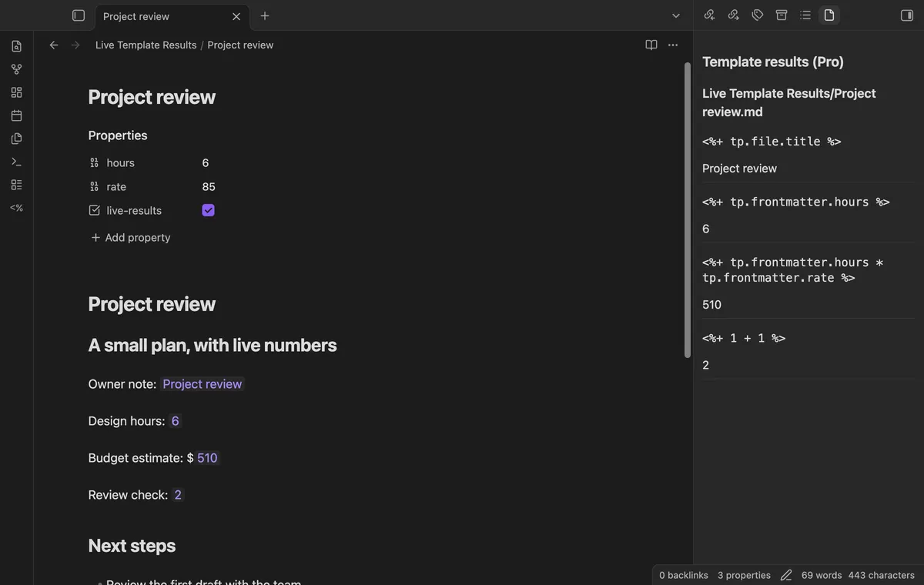Viewport: 924px width, 585px height.
Task: Click '<%+ tp.frontmatter.hours %>' expression
Action: click(796, 202)
